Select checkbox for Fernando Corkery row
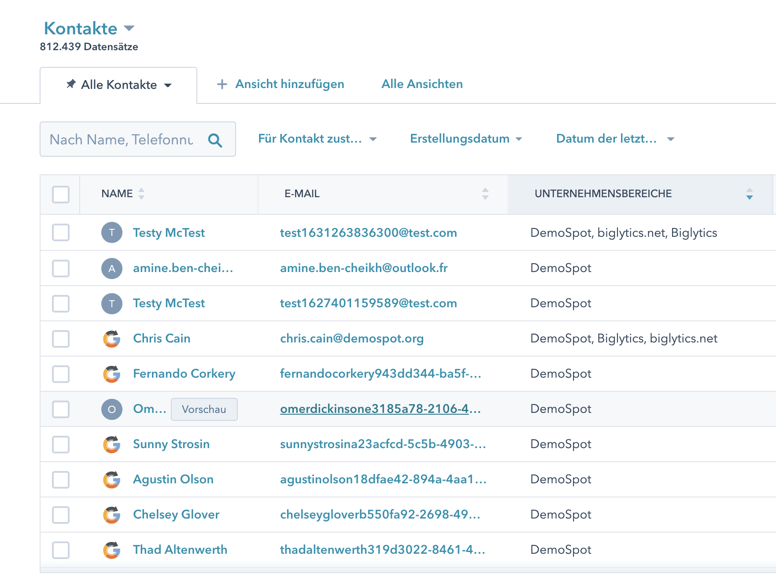Viewport: 776px width, 574px height. pyautogui.click(x=61, y=374)
